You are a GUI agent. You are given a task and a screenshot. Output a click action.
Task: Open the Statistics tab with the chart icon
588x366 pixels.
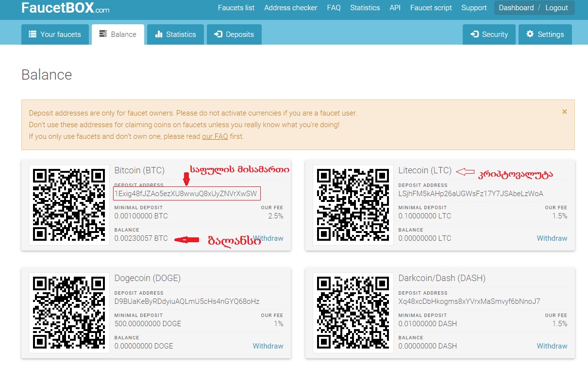[x=175, y=34]
